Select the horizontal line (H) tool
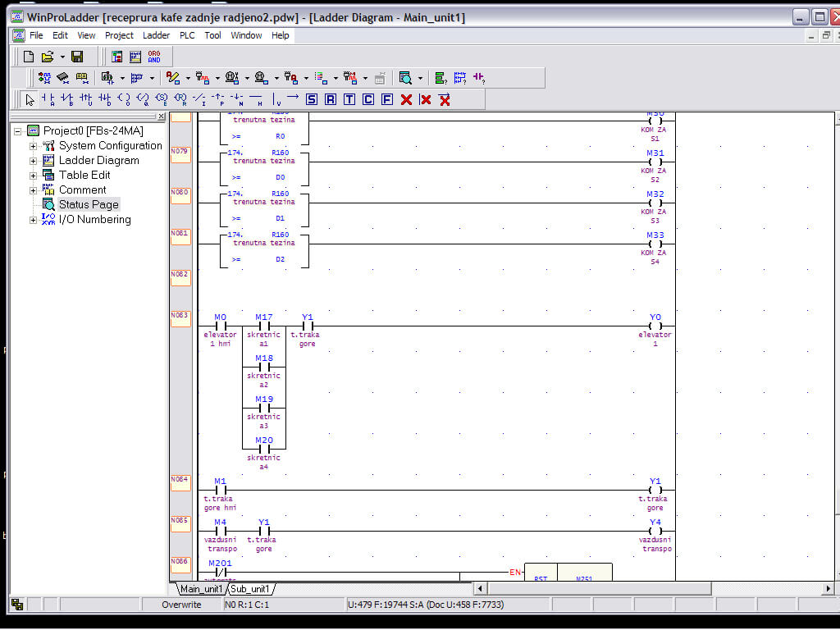The image size is (840, 630). click(257, 99)
